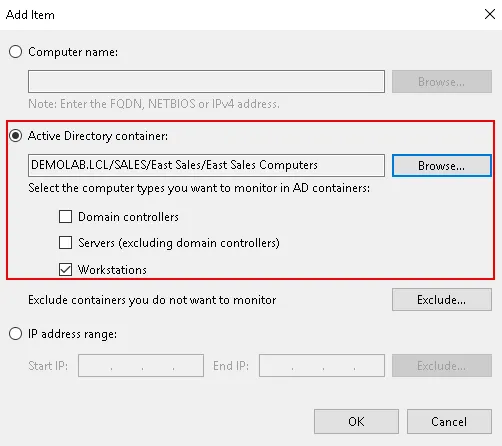Click the Computer name text field

[206, 81]
